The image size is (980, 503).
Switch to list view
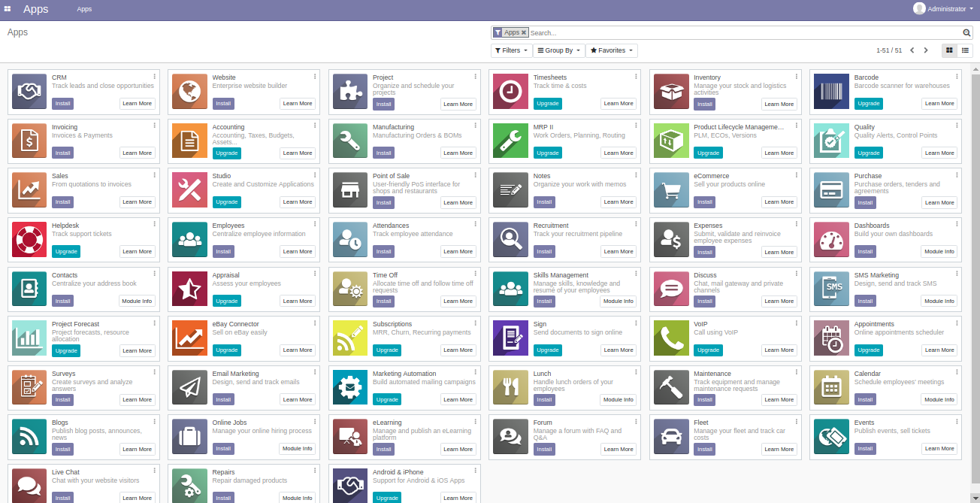click(x=966, y=50)
